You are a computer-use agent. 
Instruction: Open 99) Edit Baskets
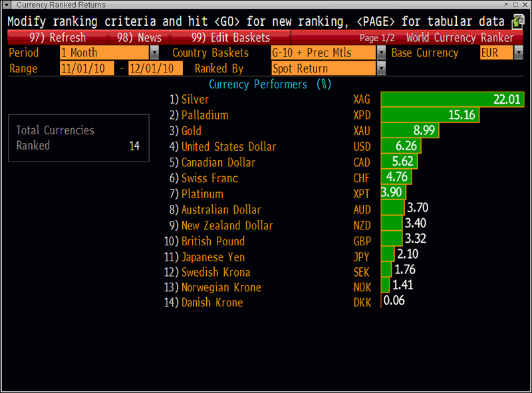pyautogui.click(x=230, y=37)
